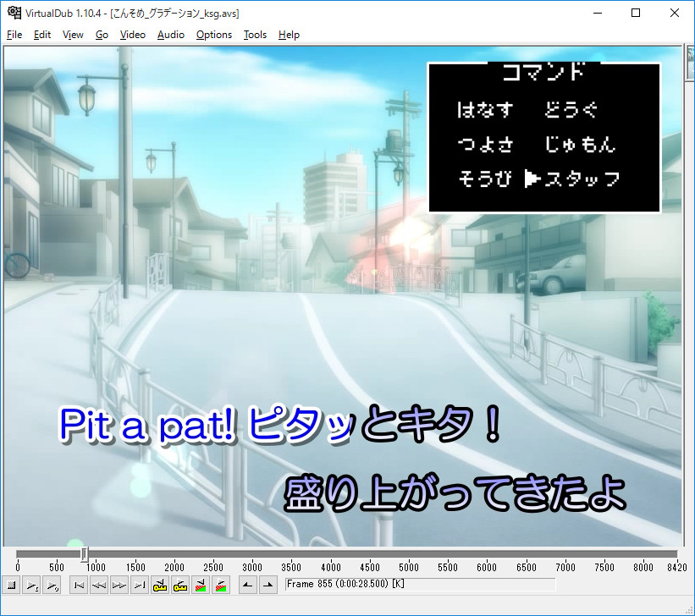Screen dimensions: 695x616
Task: Open the Edit menu
Action: pos(42,35)
